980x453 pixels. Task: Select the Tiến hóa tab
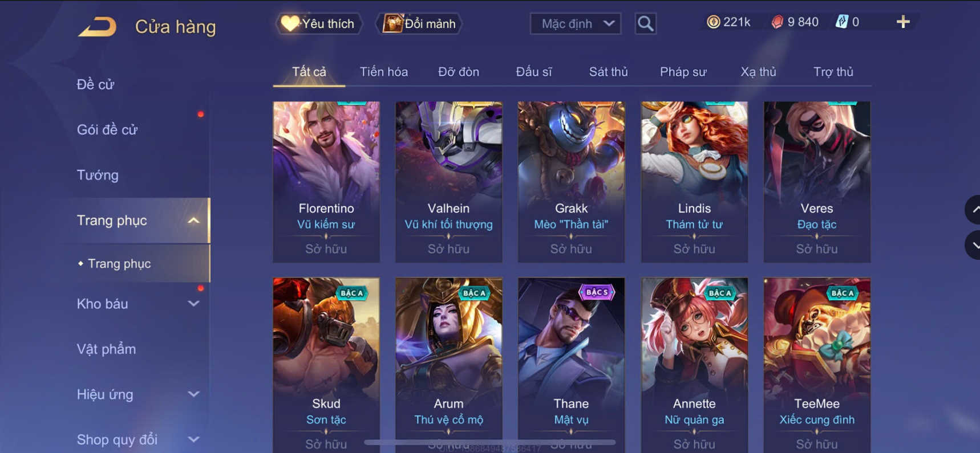pyautogui.click(x=383, y=72)
